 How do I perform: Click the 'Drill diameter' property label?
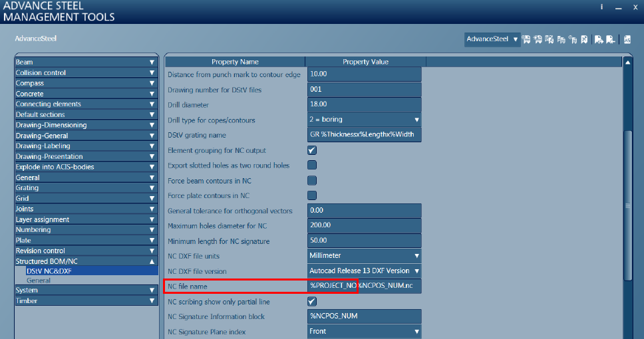(188, 105)
